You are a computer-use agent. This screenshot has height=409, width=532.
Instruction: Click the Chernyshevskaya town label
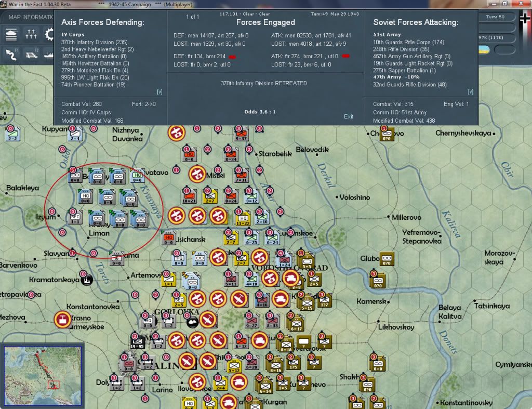tap(463, 134)
